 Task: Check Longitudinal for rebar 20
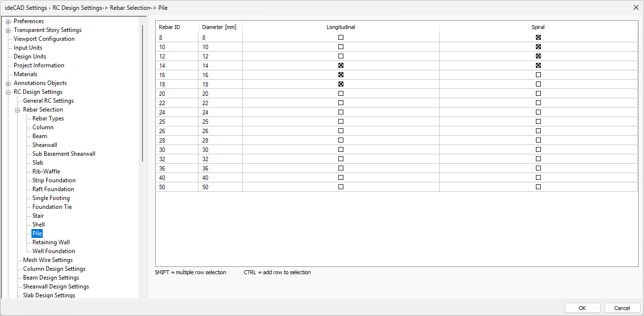tap(341, 93)
